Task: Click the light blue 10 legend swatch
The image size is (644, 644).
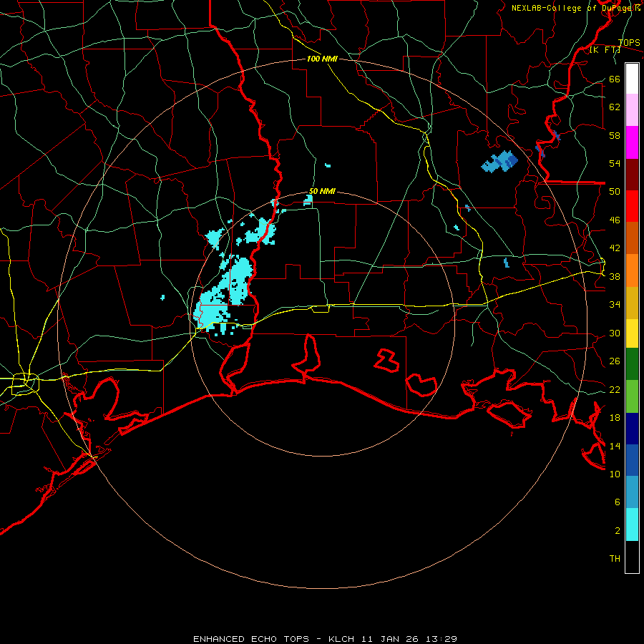Action: (x=632, y=492)
